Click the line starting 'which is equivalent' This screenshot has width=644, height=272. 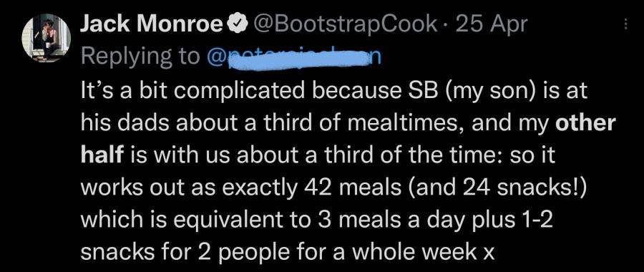pos(317,220)
